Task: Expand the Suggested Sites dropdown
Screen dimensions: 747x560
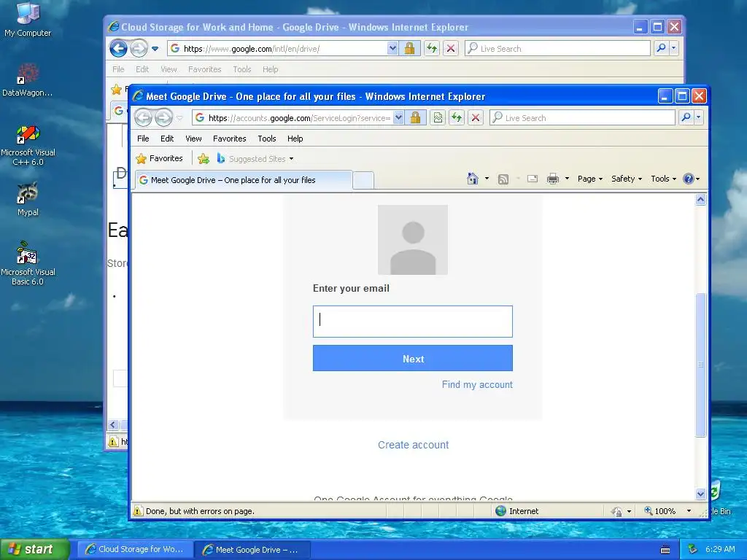Action: [x=291, y=159]
